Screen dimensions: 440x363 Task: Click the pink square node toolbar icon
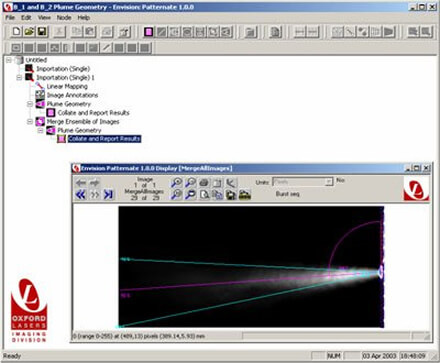click(148, 32)
